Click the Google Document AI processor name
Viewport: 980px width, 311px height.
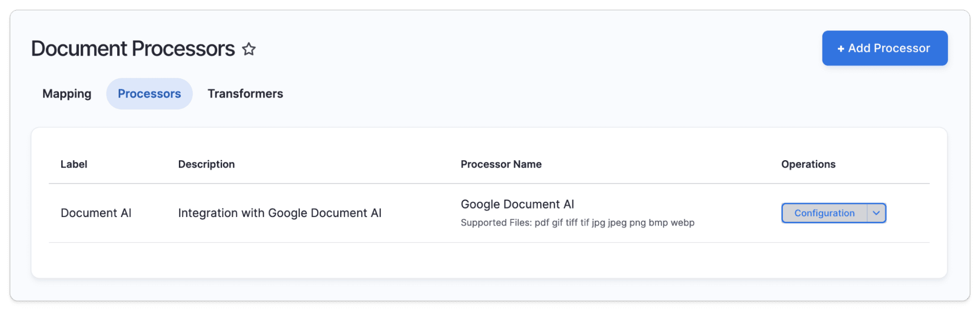[x=517, y=204]
